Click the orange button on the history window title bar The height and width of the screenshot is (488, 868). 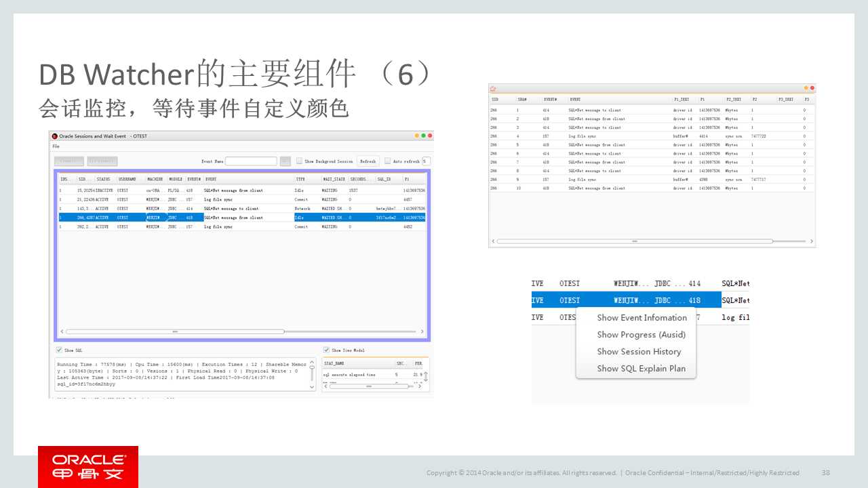point(806,88)
